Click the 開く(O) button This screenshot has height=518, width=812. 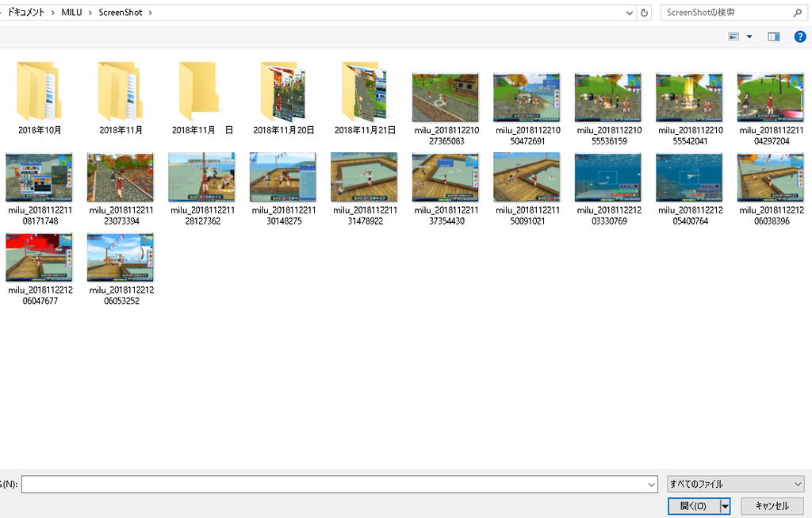tap(693, 506)
